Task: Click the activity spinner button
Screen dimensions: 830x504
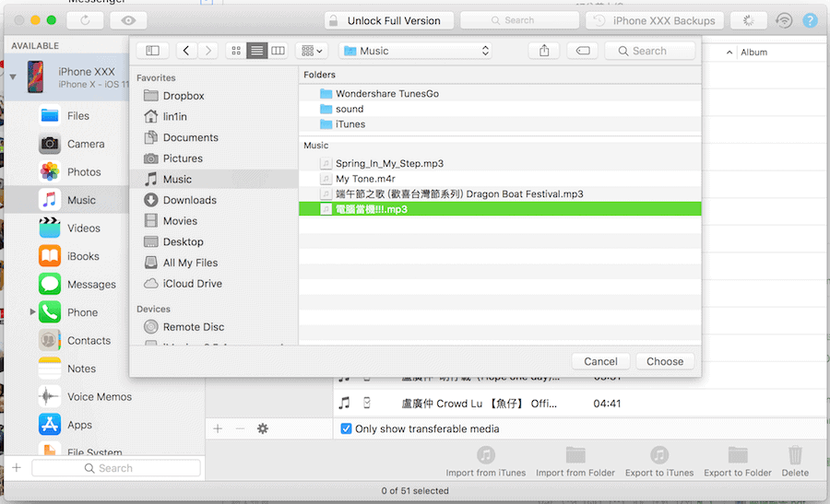Action: click(x=749, y=20)
